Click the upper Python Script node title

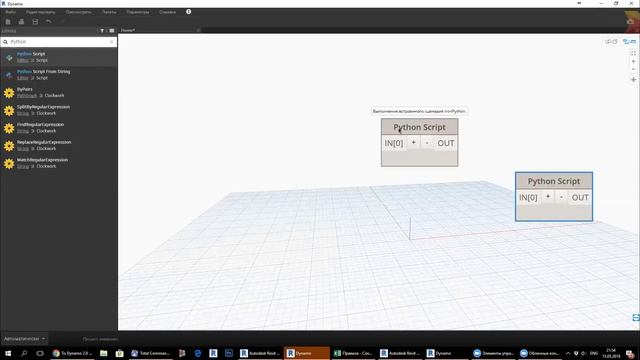tap(419, 127)
